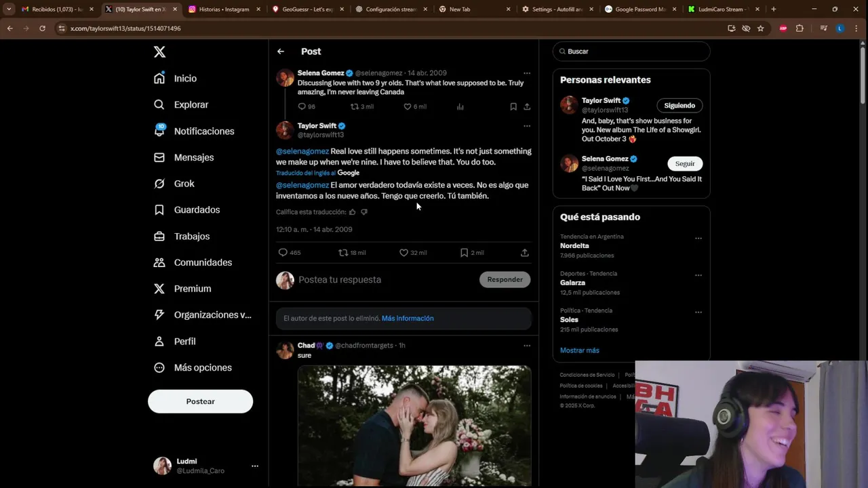The width and height of the screenshot is (868, 488).
Task: Open Galarza trend options
Action: click(698, 276)
